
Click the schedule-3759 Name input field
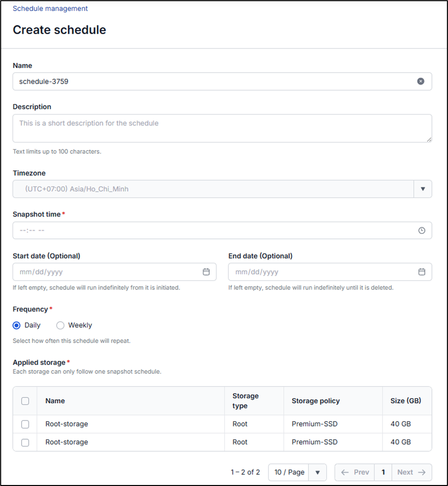(x=212, y=81)
